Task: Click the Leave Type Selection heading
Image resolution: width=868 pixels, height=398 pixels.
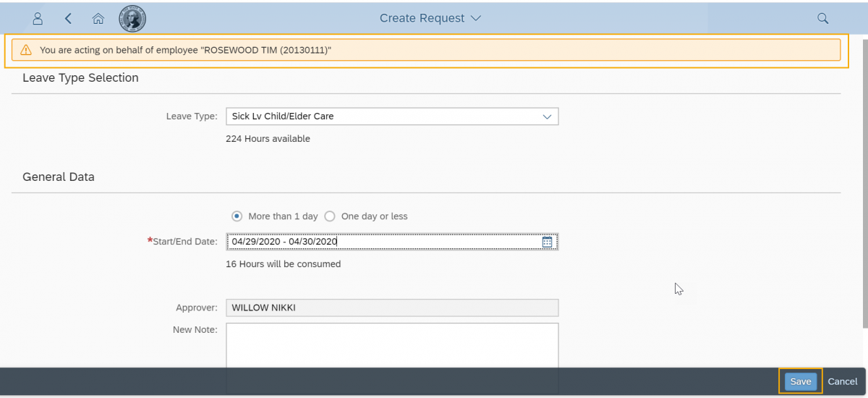Action: [x=80, y=77]
